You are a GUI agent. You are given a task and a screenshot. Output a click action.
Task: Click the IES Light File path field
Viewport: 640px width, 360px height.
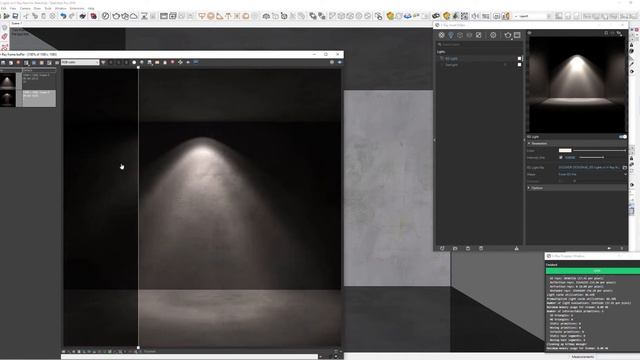(x=589, y=167)
